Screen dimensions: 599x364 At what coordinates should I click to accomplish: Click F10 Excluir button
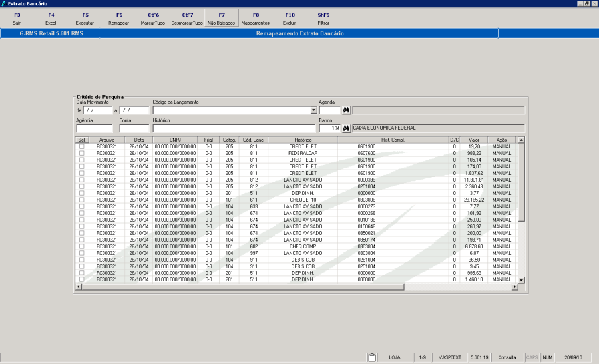click(x=290, y=19)
